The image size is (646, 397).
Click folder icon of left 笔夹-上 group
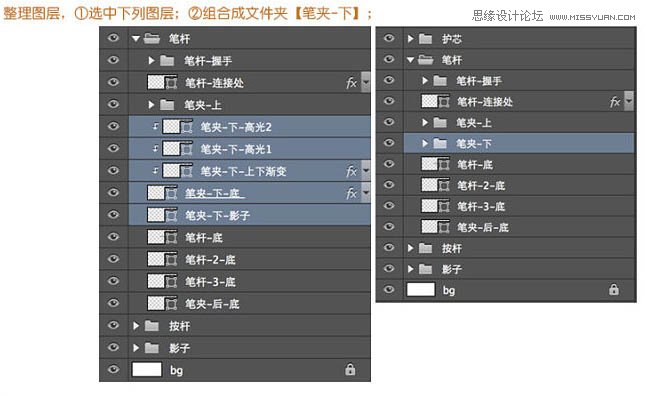[167, 105]
